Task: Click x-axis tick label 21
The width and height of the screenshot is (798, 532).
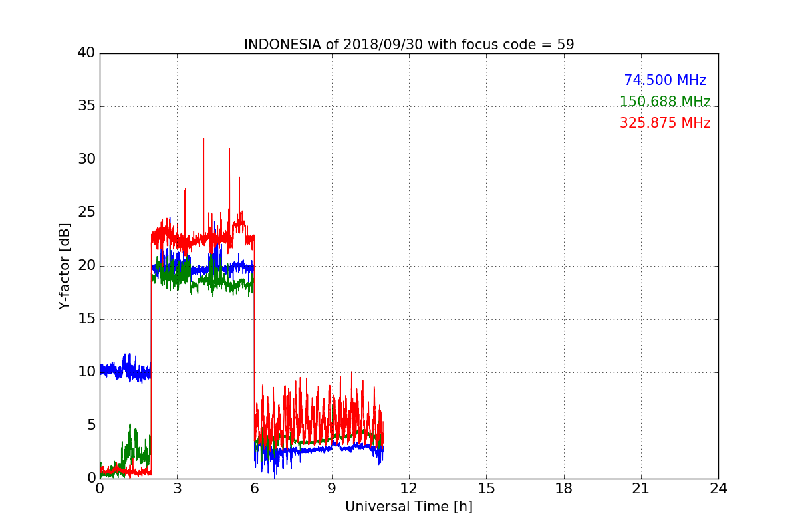Action: click(x=641, y=489)
